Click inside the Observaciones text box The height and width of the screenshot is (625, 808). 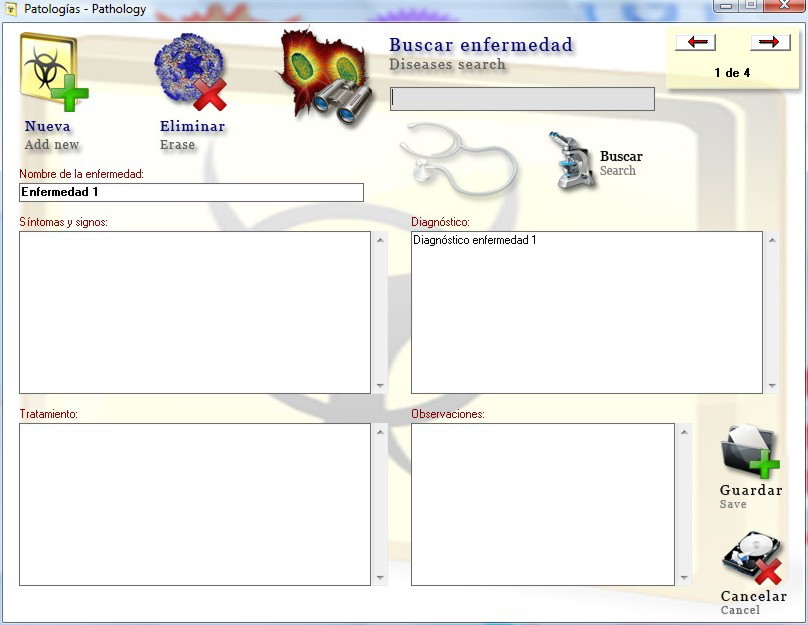pyautogui.click(x=543, y=504)
